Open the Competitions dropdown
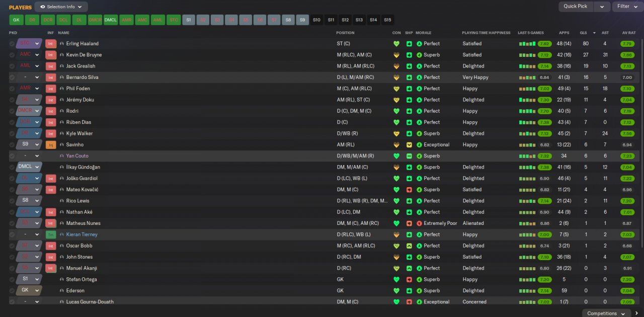644x317 pixels. click(606, 313)
